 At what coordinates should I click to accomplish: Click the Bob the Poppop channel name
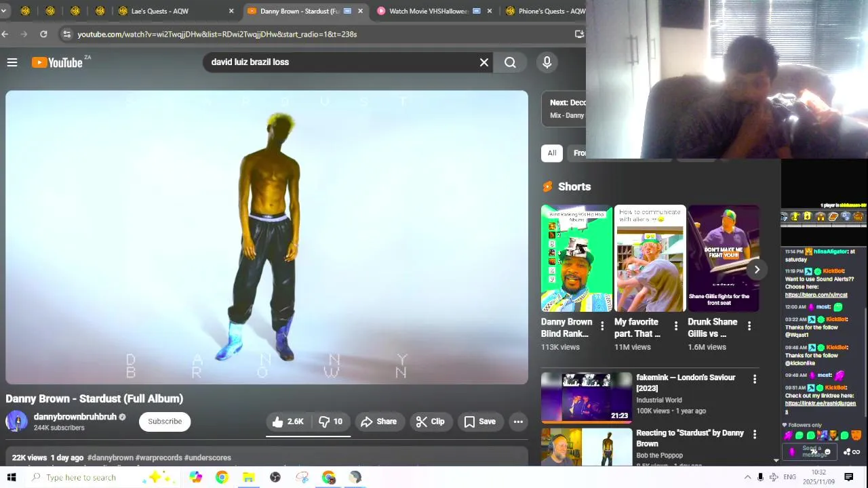point(659,455)
